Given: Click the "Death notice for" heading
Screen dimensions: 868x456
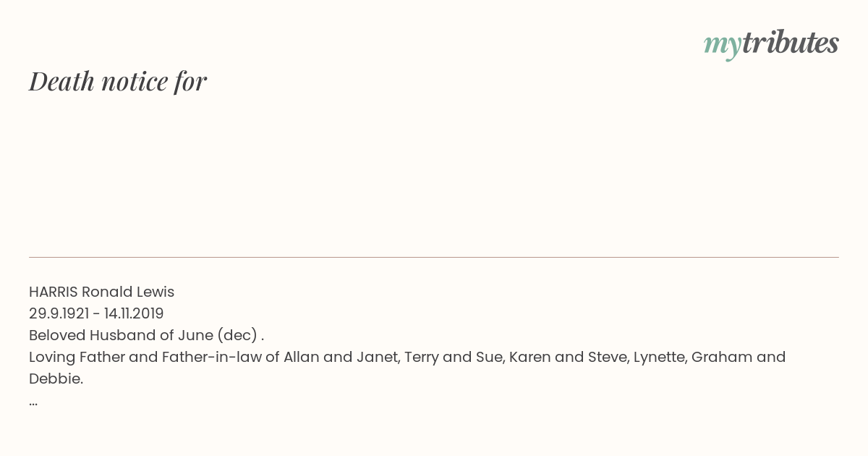Looking at the screenshot, I should tap(118, 82).
